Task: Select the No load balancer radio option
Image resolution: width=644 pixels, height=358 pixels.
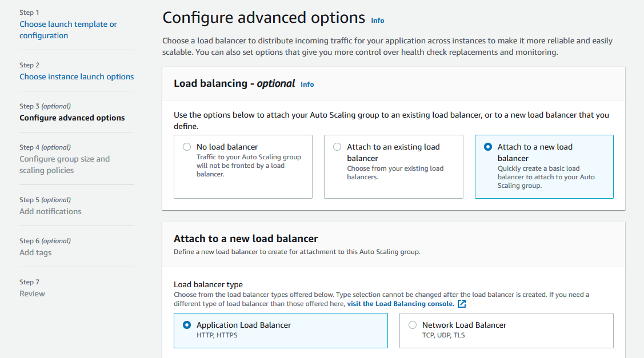Action: (187, 147)
